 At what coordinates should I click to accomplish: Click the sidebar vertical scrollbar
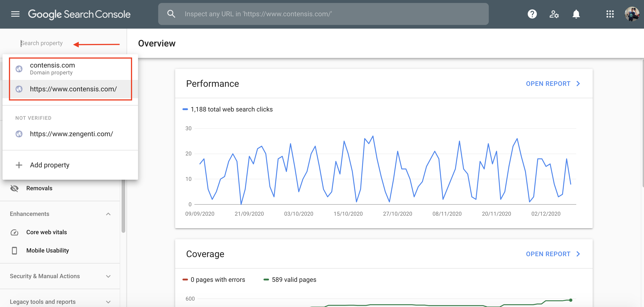pos(123,206)
